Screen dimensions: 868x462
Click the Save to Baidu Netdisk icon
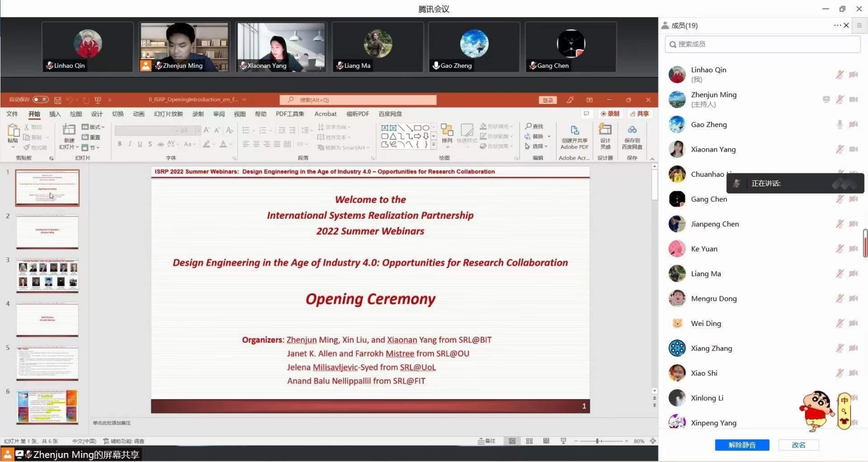632,132
